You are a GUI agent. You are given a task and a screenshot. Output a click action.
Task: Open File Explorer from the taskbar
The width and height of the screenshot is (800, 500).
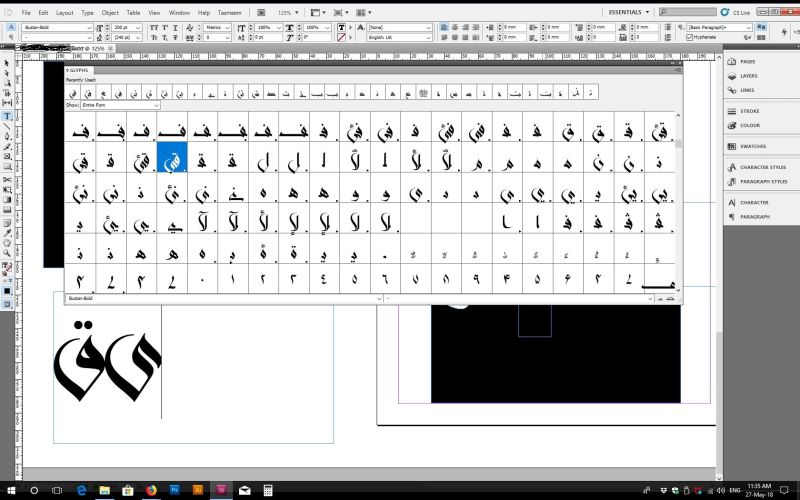click(x=105, y=491)
